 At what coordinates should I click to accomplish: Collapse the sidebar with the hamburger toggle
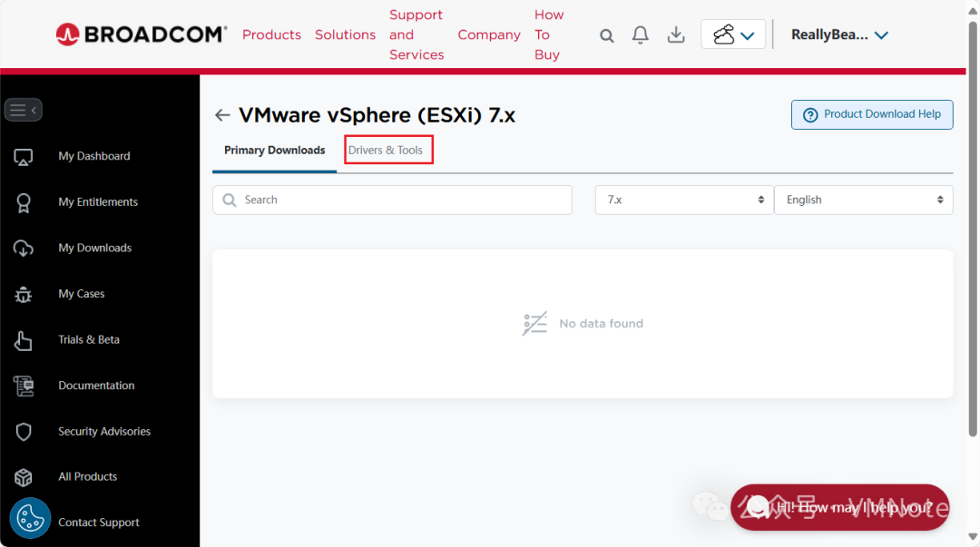[23, 110]
